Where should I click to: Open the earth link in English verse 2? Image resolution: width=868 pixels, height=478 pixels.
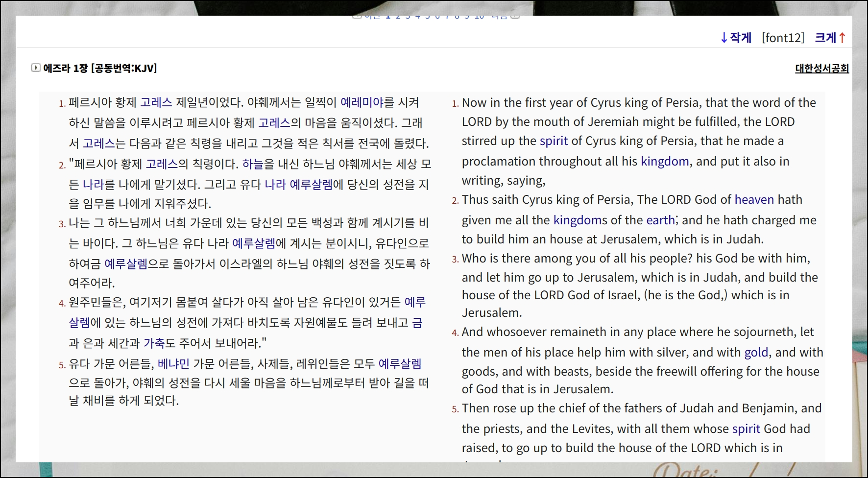click(661, 220)
